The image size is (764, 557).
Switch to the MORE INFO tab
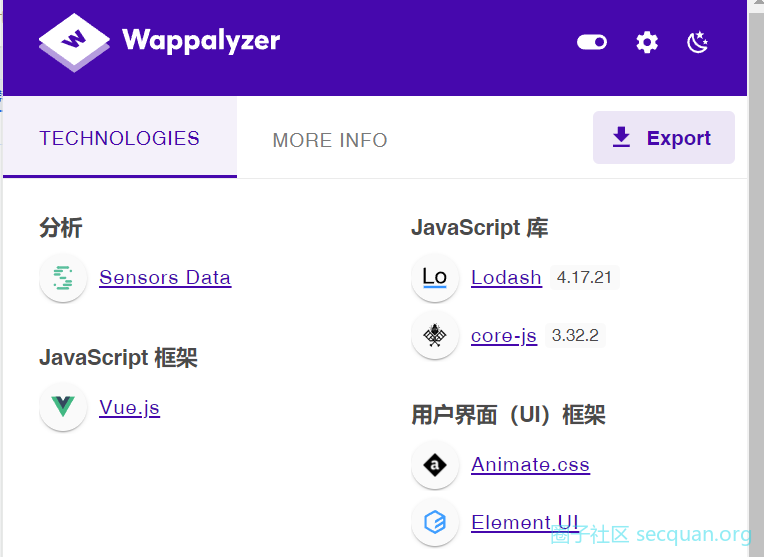(330, 140)
